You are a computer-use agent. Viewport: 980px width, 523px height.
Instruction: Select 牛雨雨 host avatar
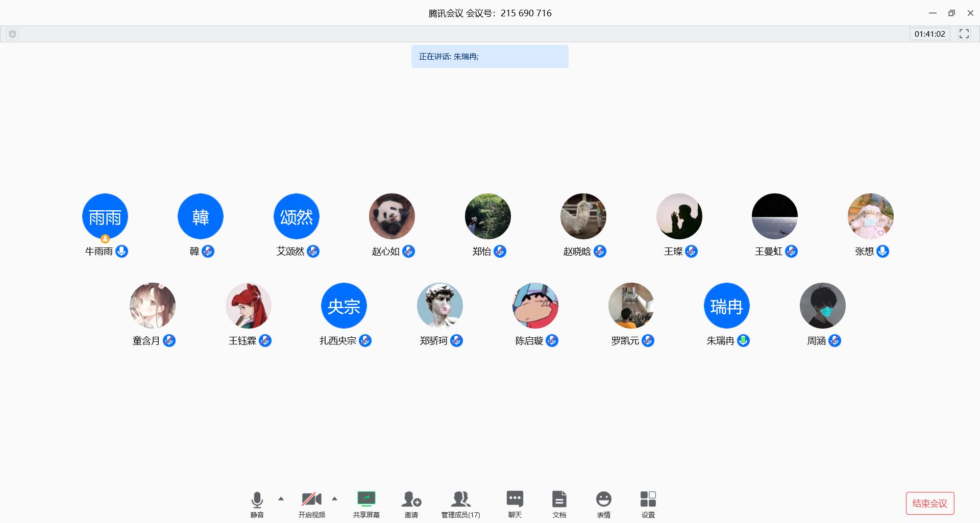(x=105, y=216)
